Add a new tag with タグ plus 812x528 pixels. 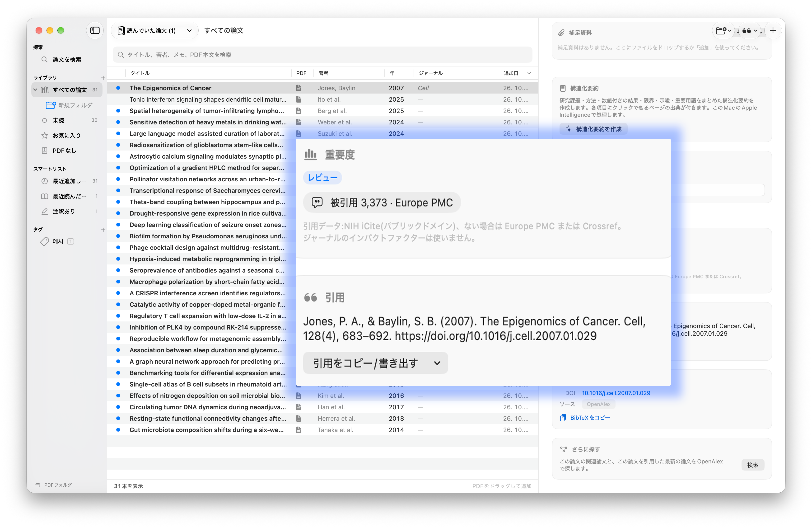pyautogui.click(x=103, y=230)
